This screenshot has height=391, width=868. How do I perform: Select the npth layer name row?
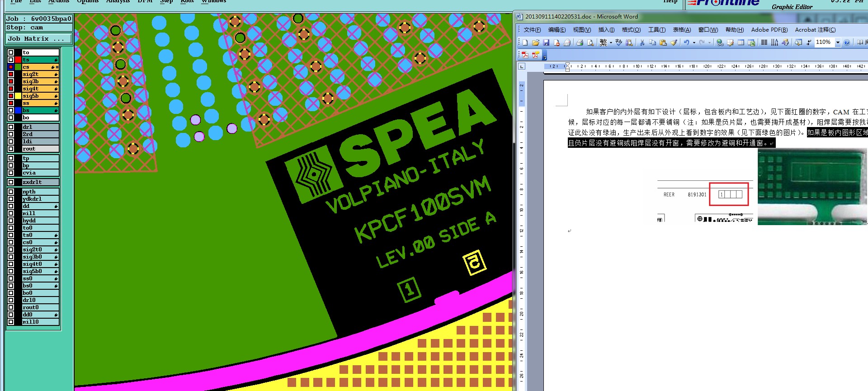[x=40, y=192]
